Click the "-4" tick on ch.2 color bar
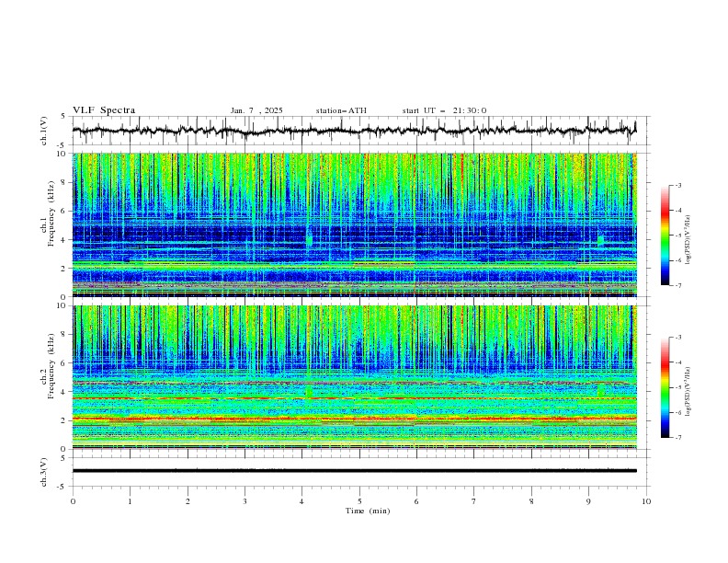This screenshot has height=563, width=728. point(678,362)
